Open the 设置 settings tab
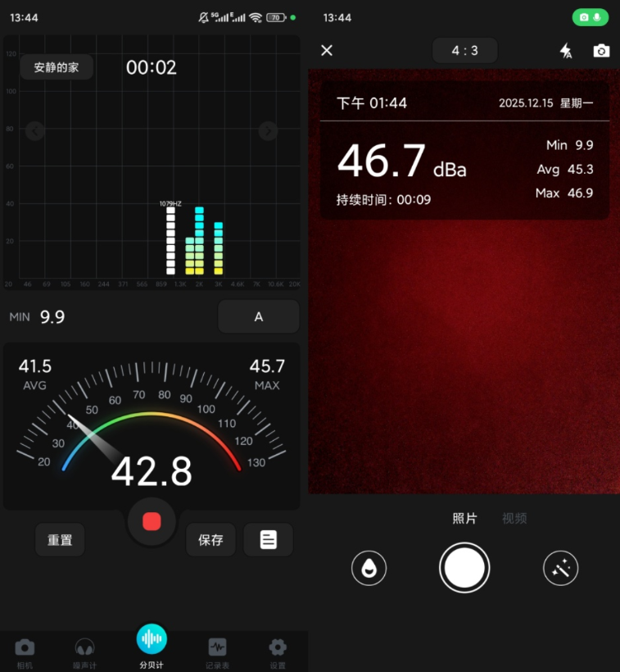This screenshot has height=672, width=620. [x=278, y=652]
